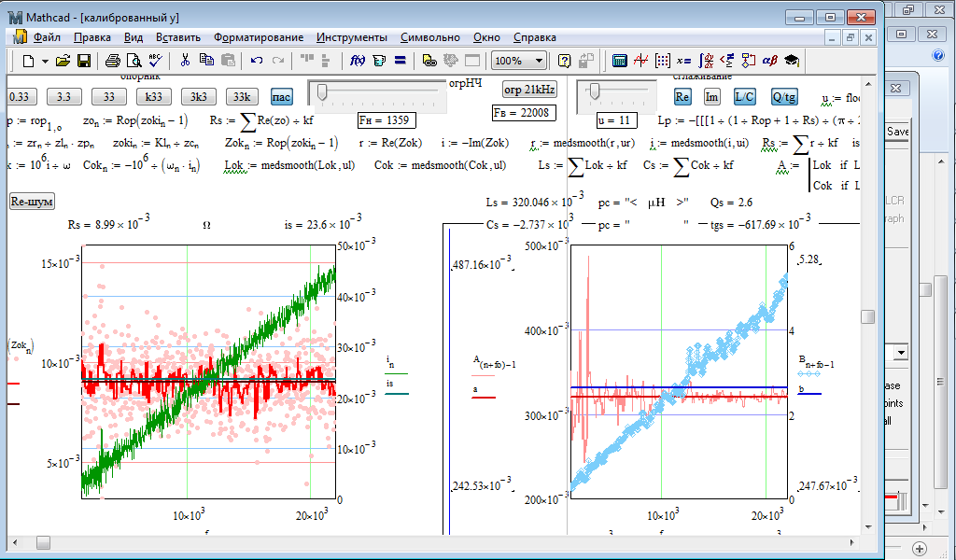This screenshot has width=956, height=560.
Task: Toggle the L/C mode button
Action: click(x=744, y=96)
